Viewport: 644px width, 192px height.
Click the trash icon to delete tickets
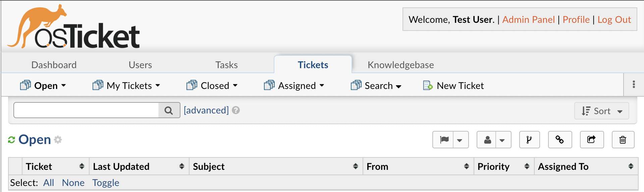tap(623, 140)
